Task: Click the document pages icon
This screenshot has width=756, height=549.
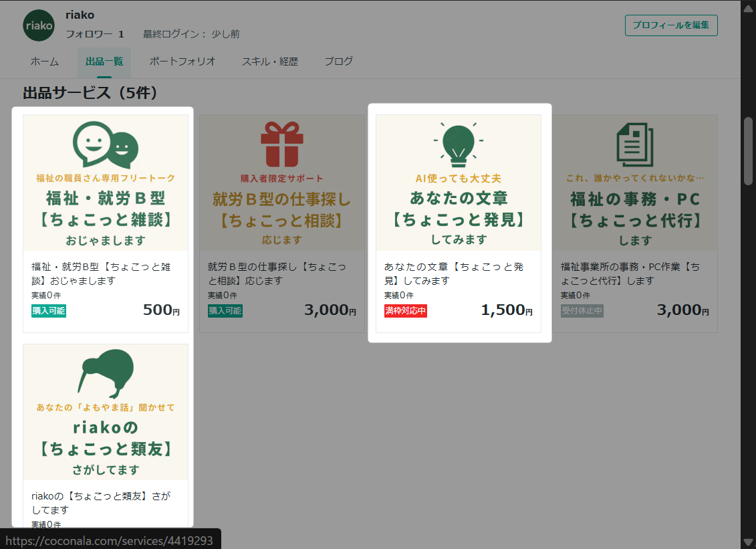Action: point(635,144)
